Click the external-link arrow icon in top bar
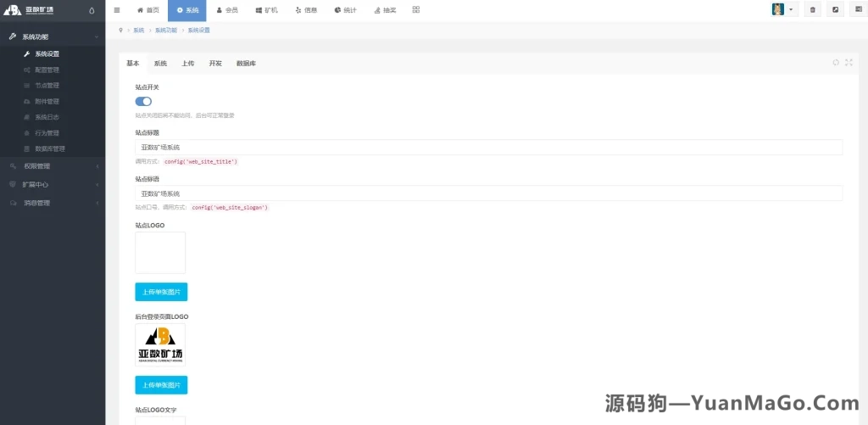This screenshot has height=425, width=868. point(835,10)
